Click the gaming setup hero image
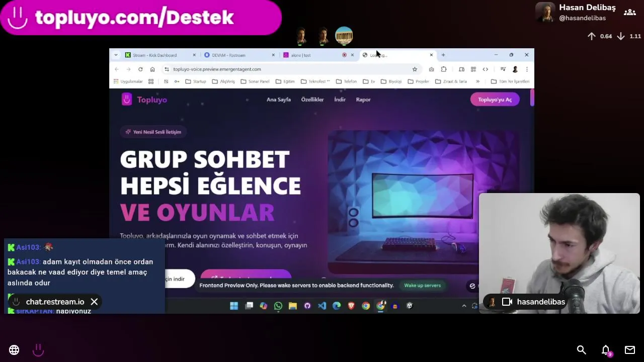This screenshot has width=644, height=362. coord(423,201)
